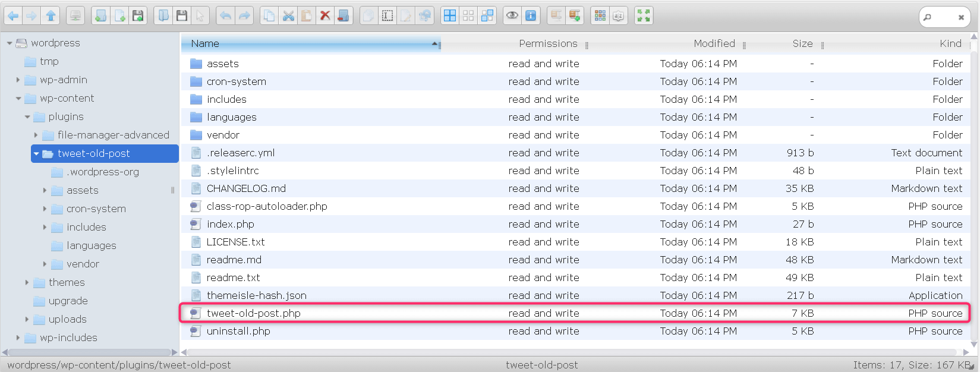Viewport: 980px width, 372px height.
Task: Click the sidebar horizontal scrollbar
Action: (x=89, y=352)
